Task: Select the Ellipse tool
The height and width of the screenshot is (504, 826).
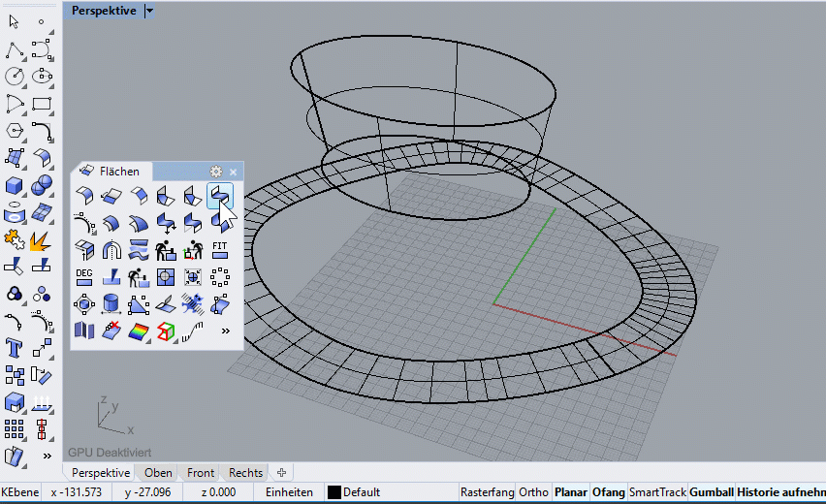Action: coord(42,77)
